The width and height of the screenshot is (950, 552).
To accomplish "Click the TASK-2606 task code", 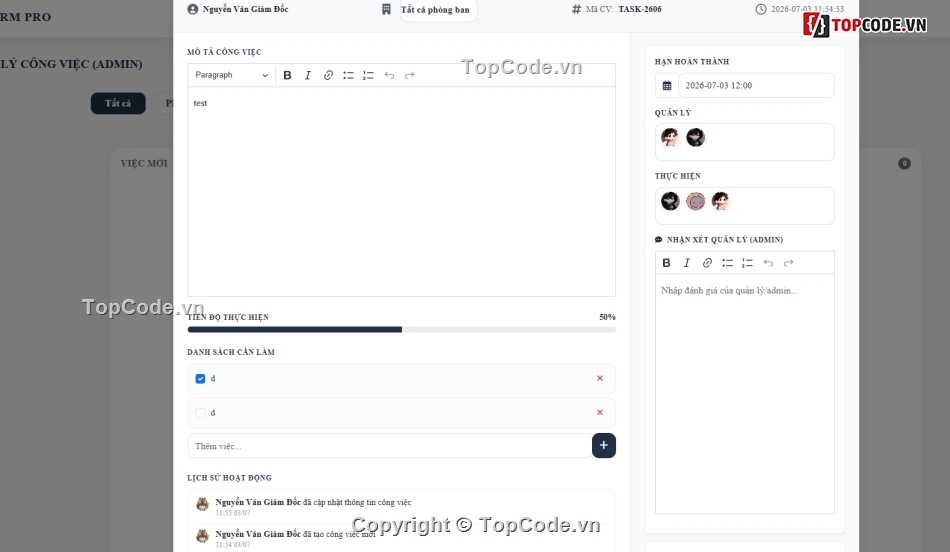I will (x=640, y=9).
